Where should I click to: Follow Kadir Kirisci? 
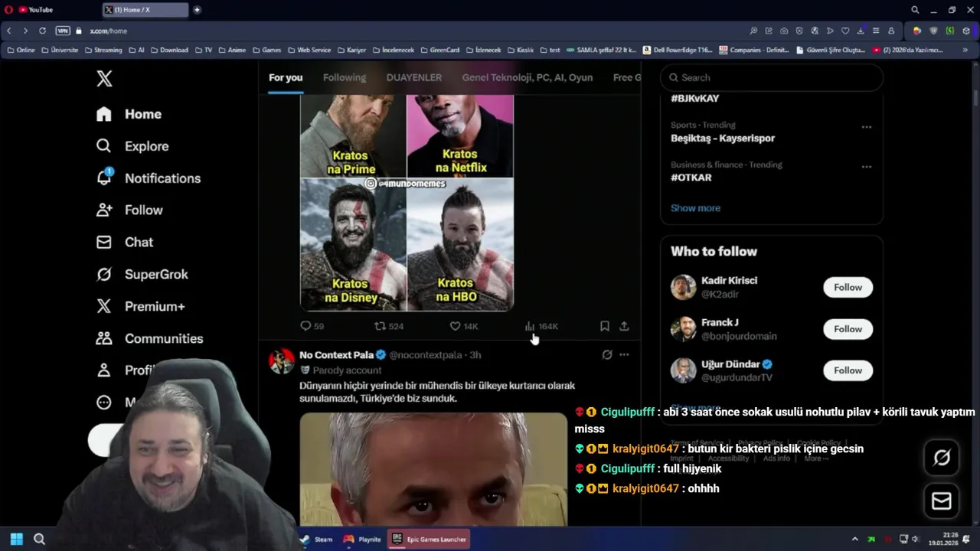tap(848, 287)
